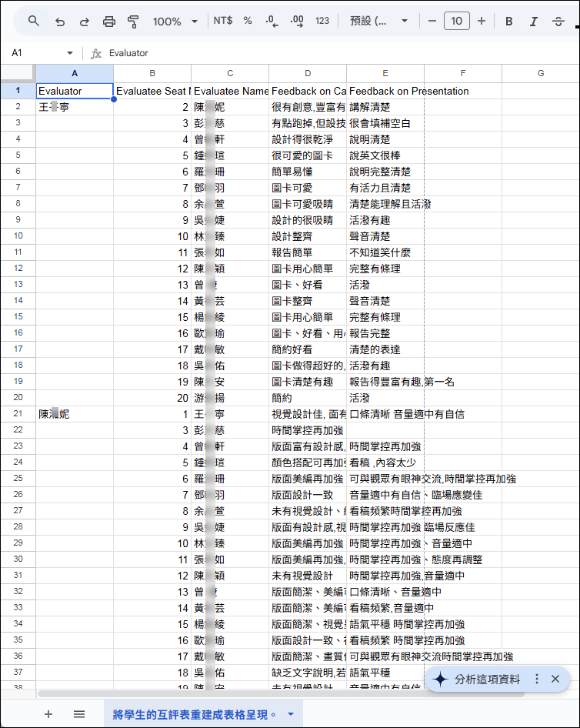Decrease font size with minus button
The height and width of the screenshot is (728, 580).
click(x=432, y=21)
